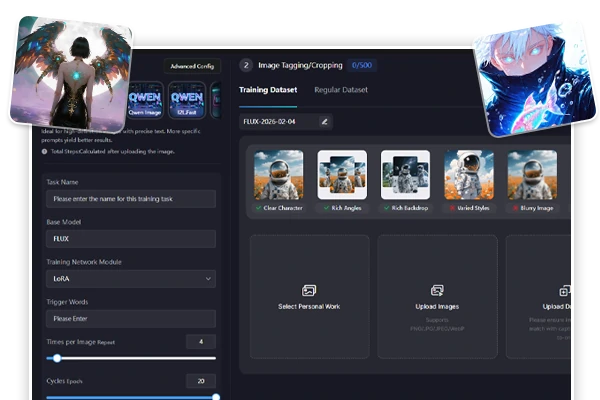Click the partially visible Upload Dataset icon
Image resolution: width=600 pixels, height=400 pixels.
(x=565, y=291)
